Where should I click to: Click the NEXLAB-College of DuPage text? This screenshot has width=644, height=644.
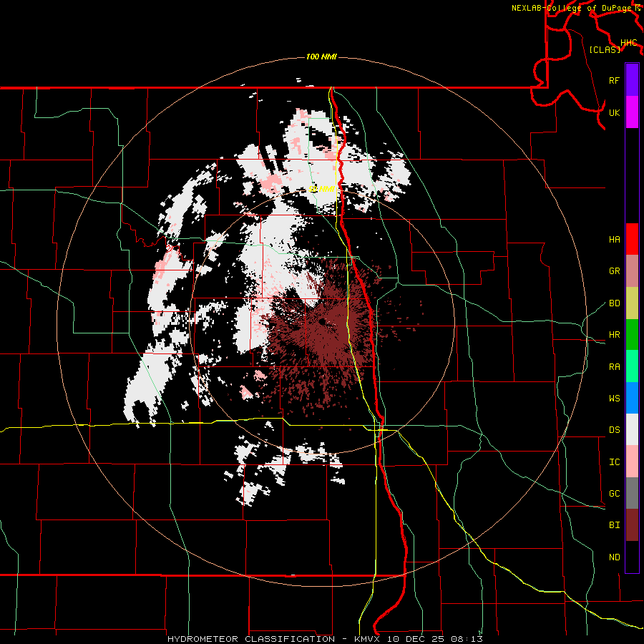(x=572, y=8)
